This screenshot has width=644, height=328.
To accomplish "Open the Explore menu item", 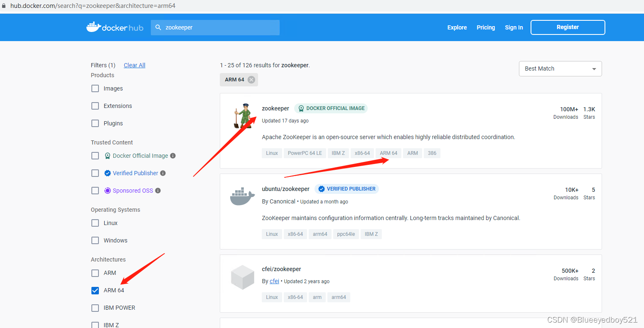I will 457,27.
